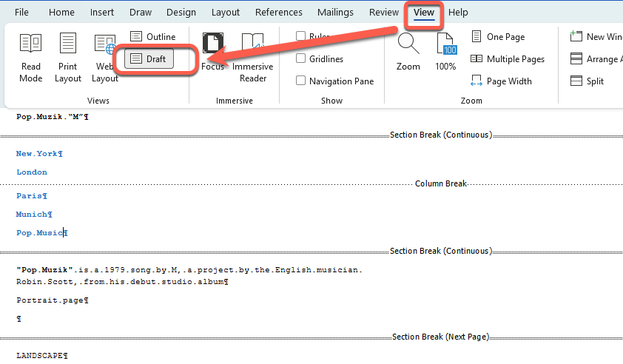
Task: Click Section Break (Continuous) below Pop Music
Action: (441, 251)
